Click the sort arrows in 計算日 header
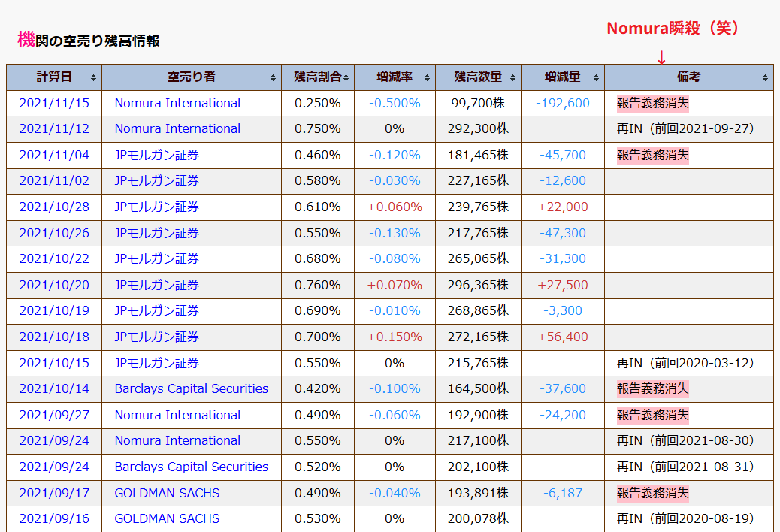 tap(93, 77)
